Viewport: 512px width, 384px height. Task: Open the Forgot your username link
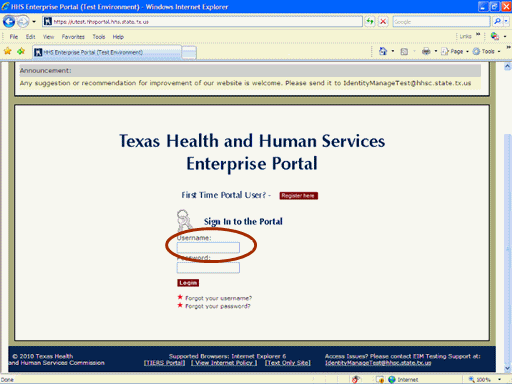point(218,298)
